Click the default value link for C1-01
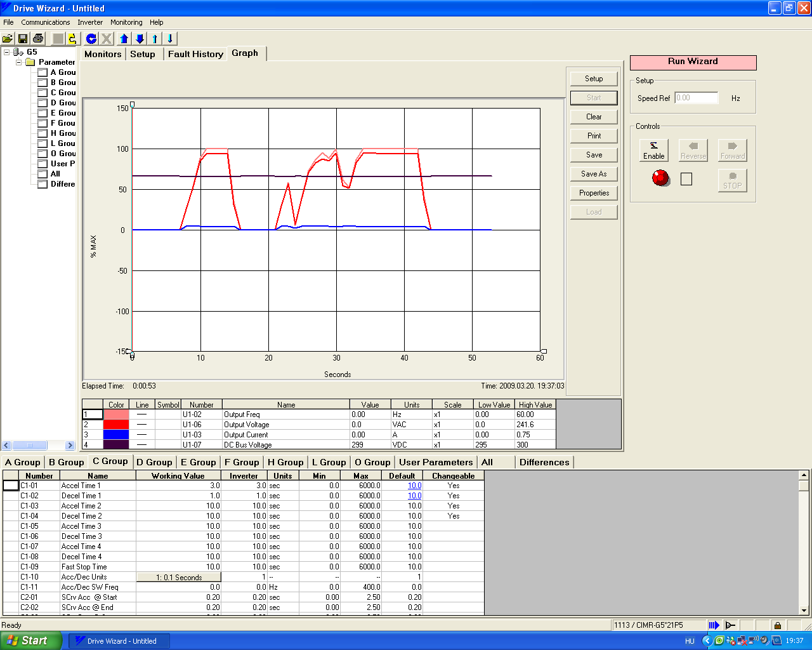812x650 pixels. point(414,486)
